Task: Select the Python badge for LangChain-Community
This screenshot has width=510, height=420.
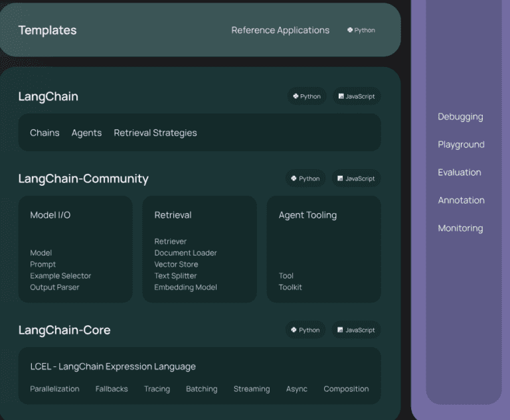Action: click(306, 178)
